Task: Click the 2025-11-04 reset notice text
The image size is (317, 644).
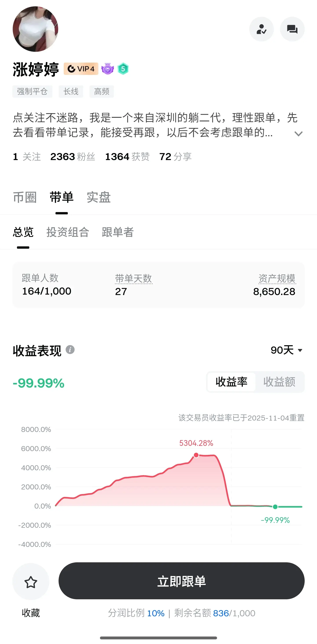Action: pyautogui.click(x=241, y=418)
